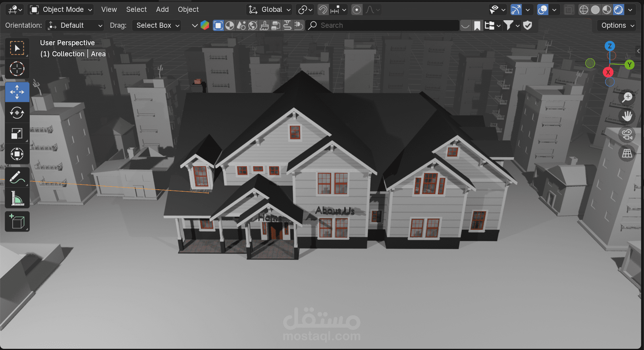Click the "Home" 3D text above the door
644x350 pixels.
point(270,217)
